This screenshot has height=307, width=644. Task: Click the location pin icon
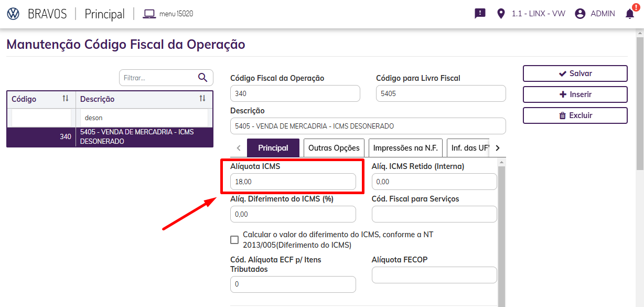[501, 14]
